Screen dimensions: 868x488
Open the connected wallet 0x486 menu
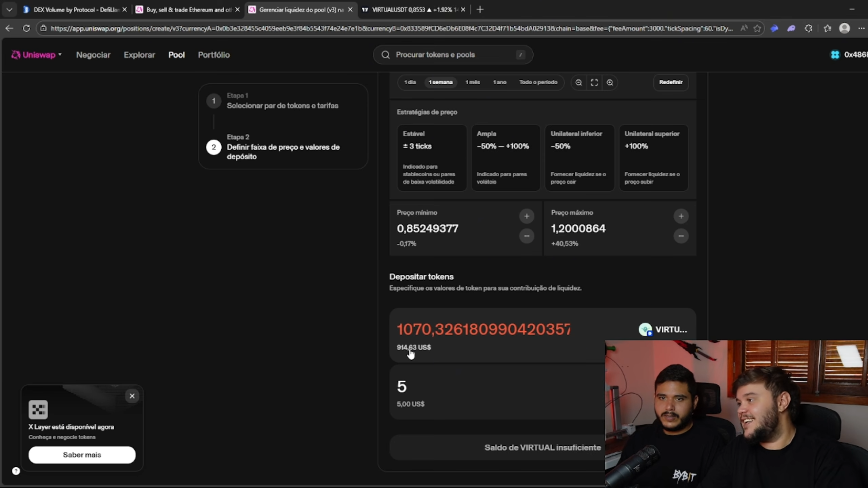coord(849,55)
